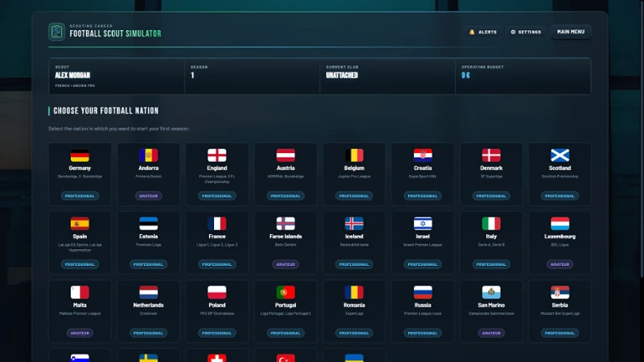Choose the England flag icon
Screen dimensions: 644x362
pyautogui.click(x=217, y=156)
